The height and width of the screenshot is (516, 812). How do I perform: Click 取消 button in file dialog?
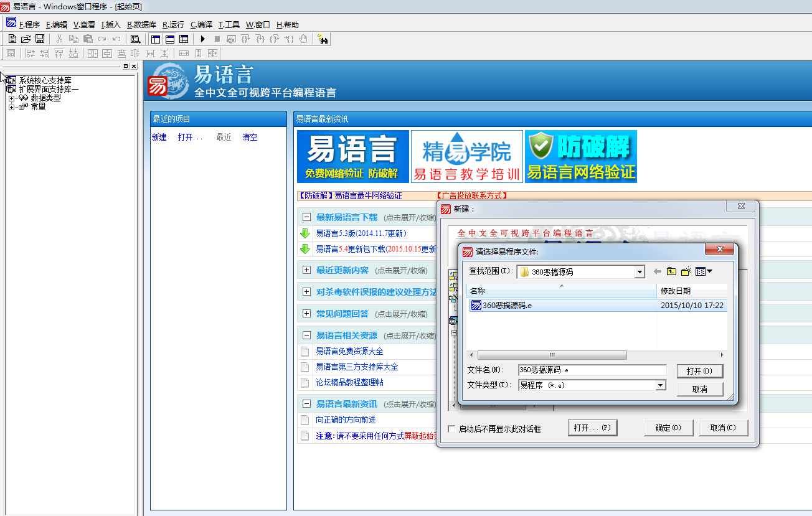pos(700,389)
